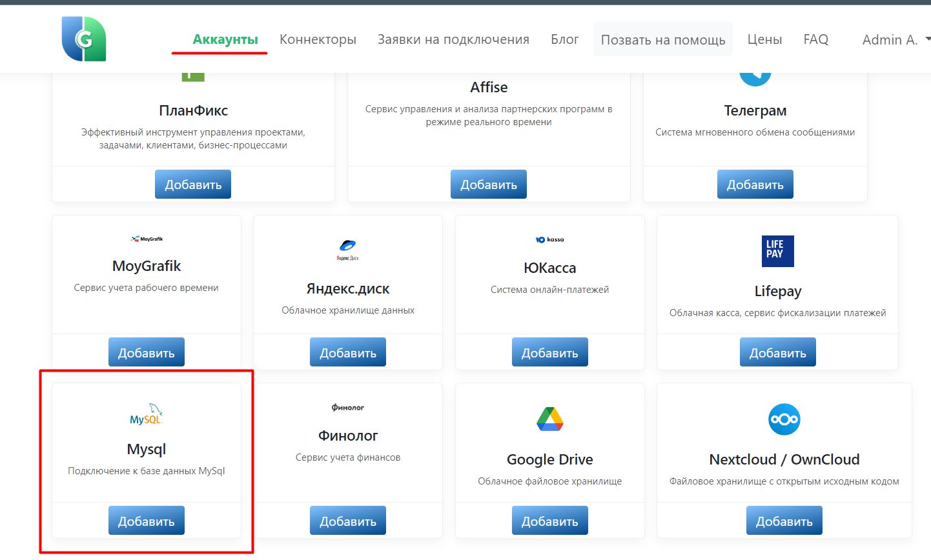This screenshot has height=560, width=931.
Task: Open the Цены page
Action: [764, 39]
